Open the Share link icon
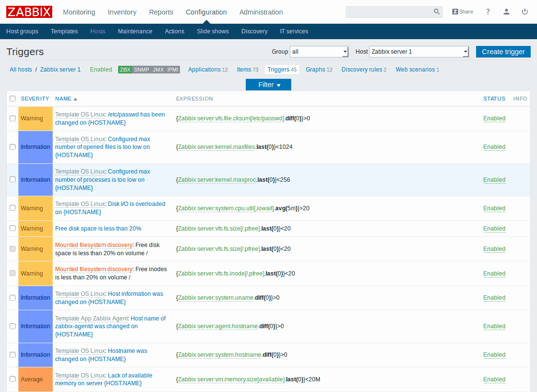 [462, 12]
